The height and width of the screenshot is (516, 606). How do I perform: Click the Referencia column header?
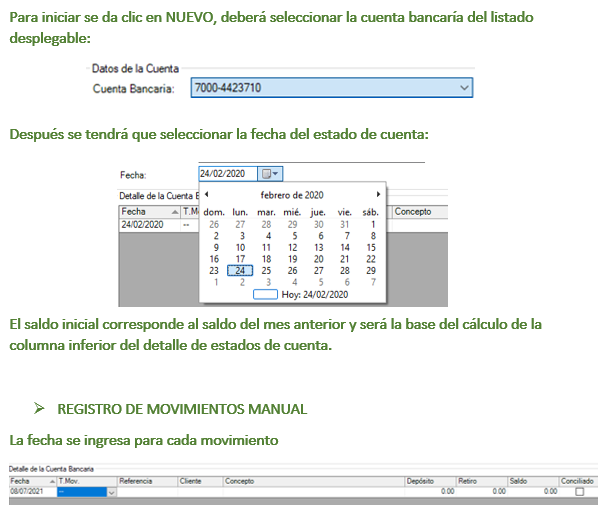coord(147,481)
